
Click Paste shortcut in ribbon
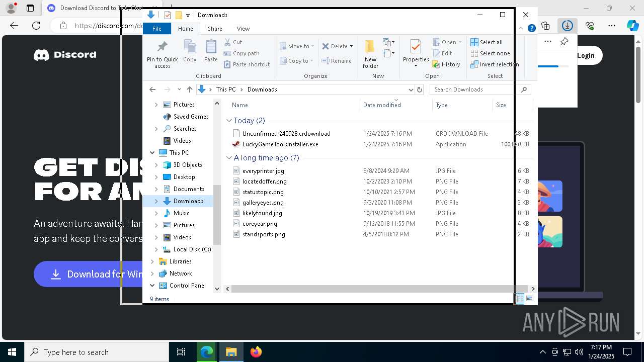pyautogui.click(x=247, y=64)
